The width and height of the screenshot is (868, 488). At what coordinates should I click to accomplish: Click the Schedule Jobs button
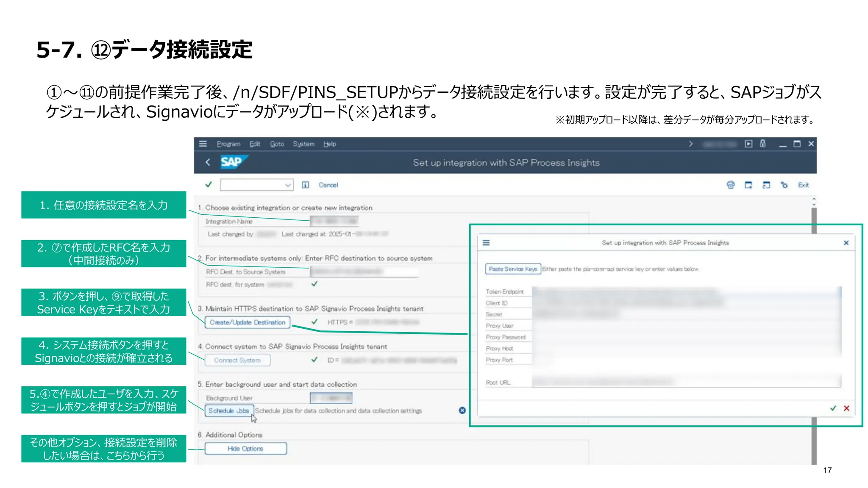coord(229,411)
